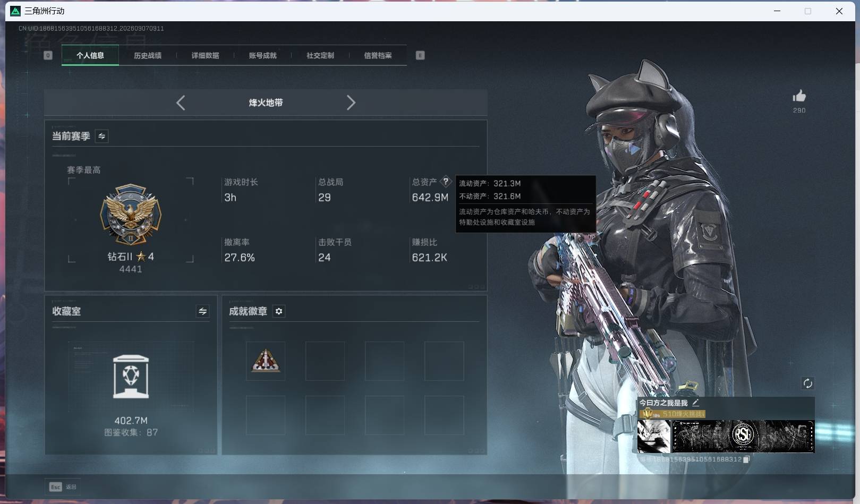
Task: Give a thumbs-up like to the profile
Action: click(x=799, y=96)
